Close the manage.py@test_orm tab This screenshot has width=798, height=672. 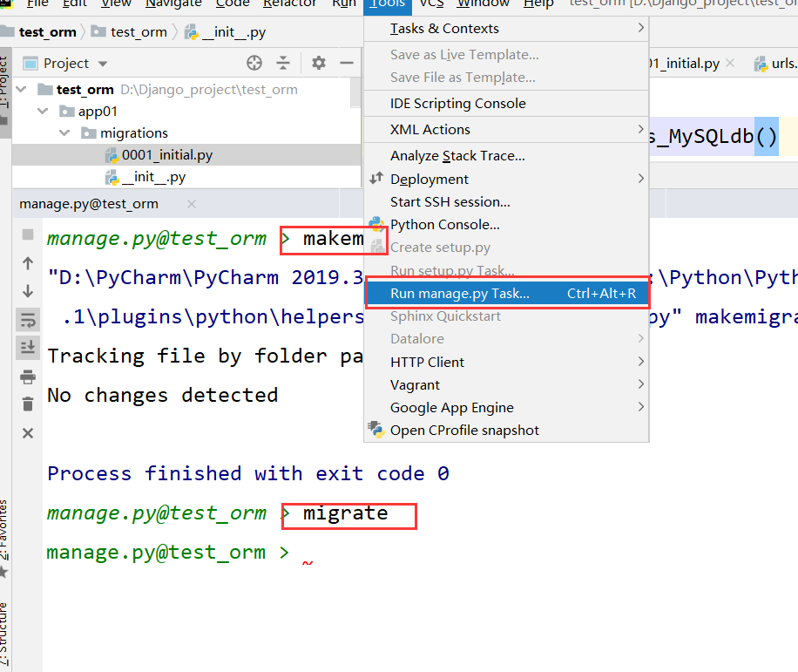tap(192, 204)
